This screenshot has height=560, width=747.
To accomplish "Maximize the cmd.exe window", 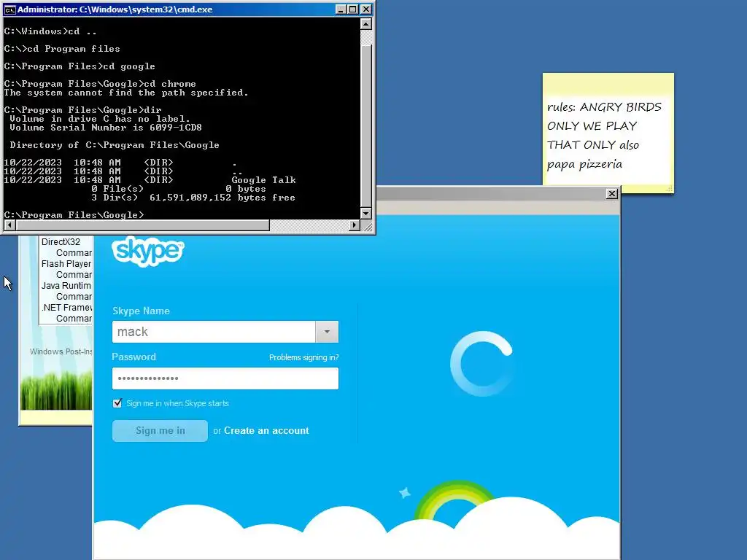I will tap(353, 9).
